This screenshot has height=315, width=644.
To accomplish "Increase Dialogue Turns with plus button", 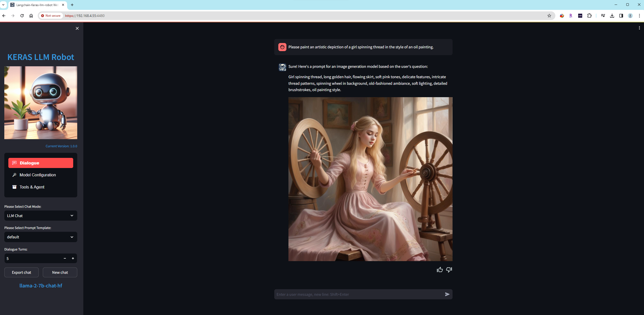I will tap(73, 258).
